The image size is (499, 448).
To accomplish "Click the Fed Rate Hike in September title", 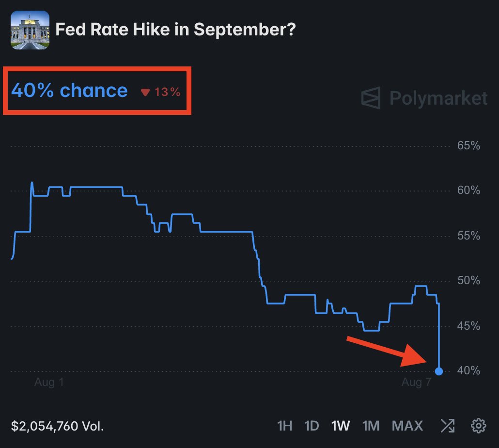I will click(x=176, y=29).
